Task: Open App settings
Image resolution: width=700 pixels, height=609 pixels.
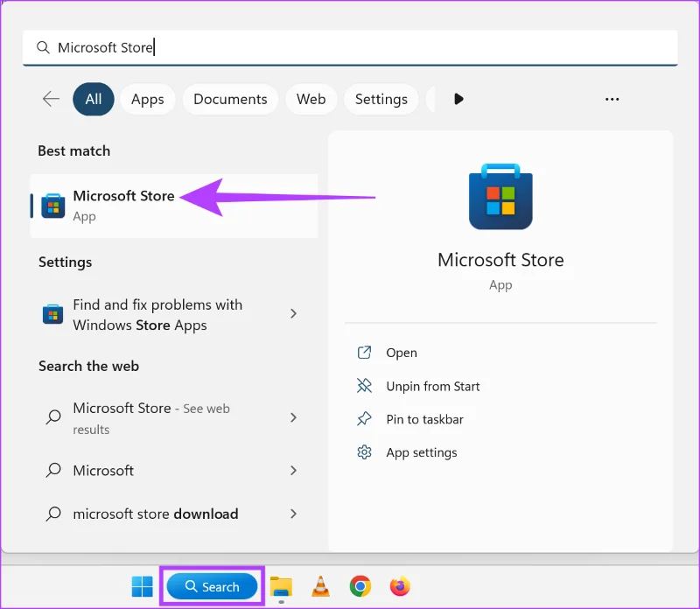Action: pyautogui.click(x=422, y=452)
